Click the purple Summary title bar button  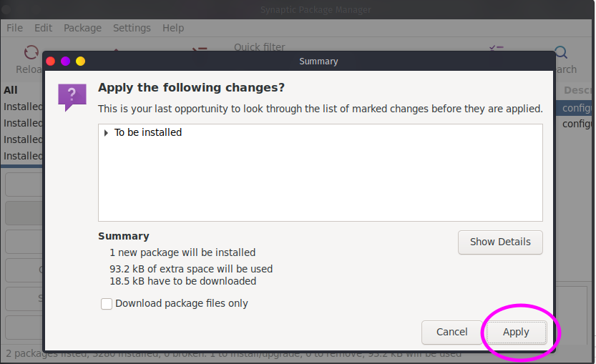(x=65, y=62)
